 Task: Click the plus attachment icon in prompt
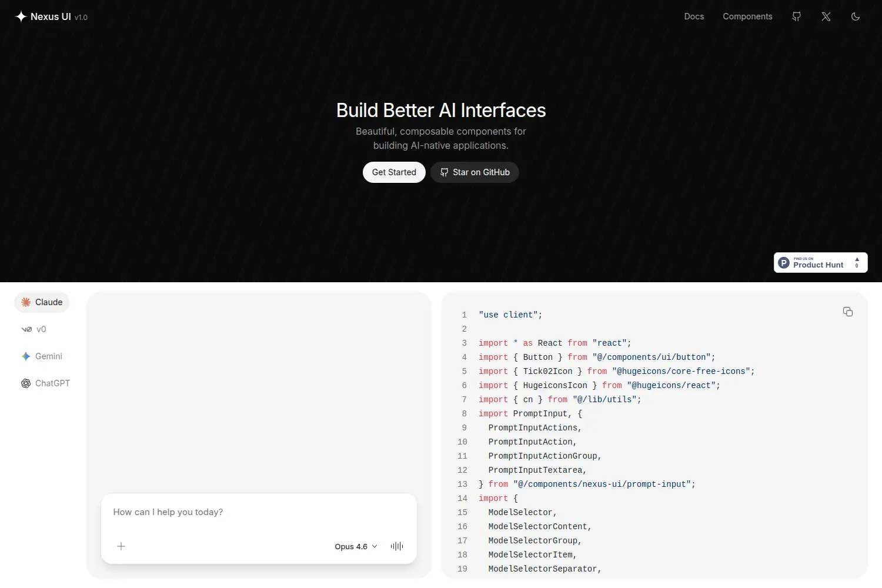(x=121, y=546)
